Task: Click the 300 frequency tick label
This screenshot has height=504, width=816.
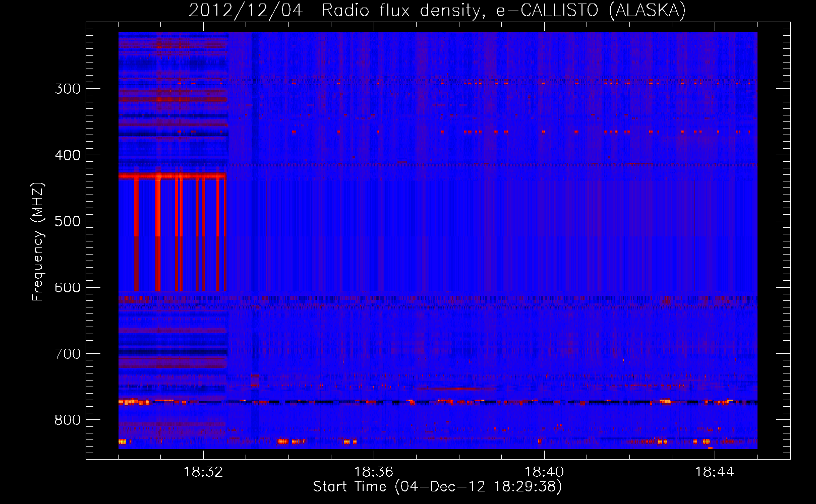Action: point(68,89)
